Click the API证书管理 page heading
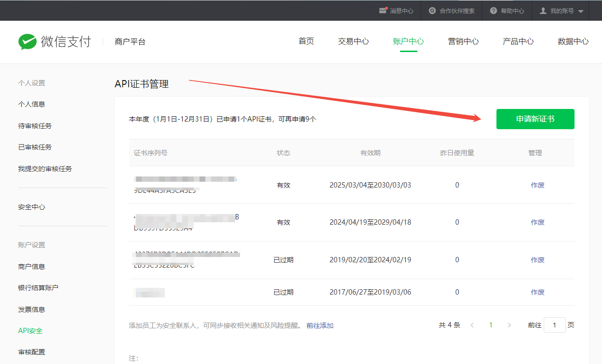This screenshot has height=364, width=602. point(142,84)
